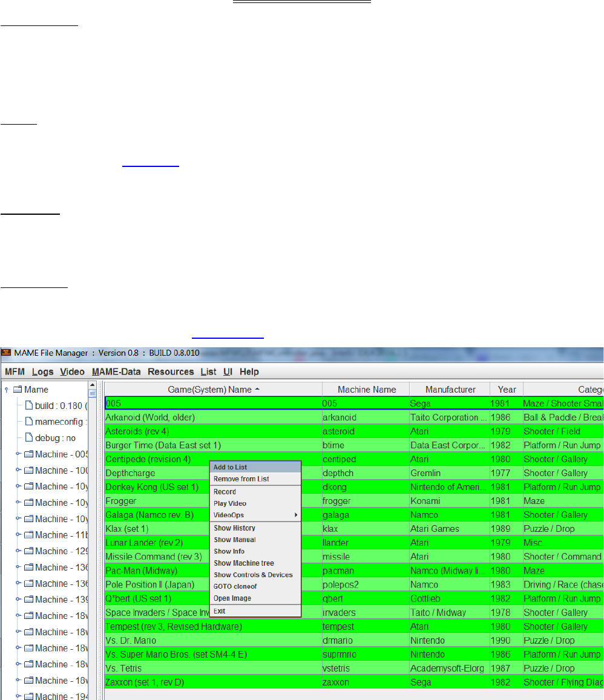Click the Mame root folder icon

point(18,389)
